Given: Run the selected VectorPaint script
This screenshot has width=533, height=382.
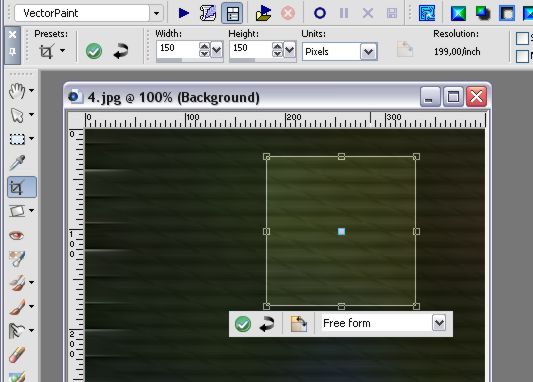Looking at the screenshot, I should [x=184, y=13].
